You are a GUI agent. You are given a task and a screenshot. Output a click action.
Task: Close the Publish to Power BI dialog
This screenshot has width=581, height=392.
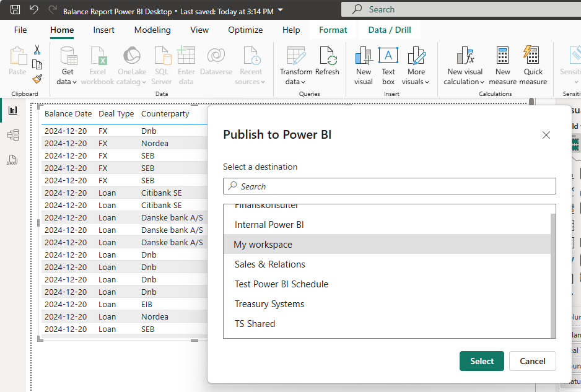tap(546, 135)
